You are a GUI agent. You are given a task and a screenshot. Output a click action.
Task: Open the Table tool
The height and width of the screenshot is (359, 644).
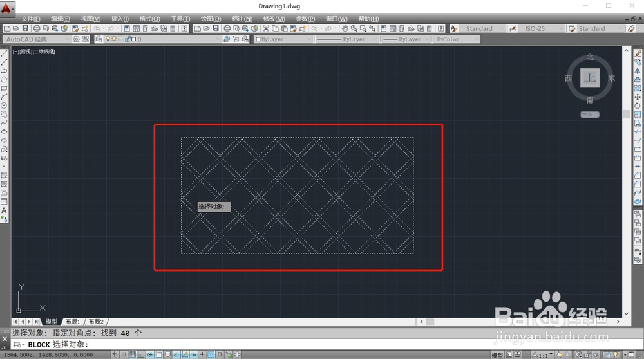pos(4,201)
